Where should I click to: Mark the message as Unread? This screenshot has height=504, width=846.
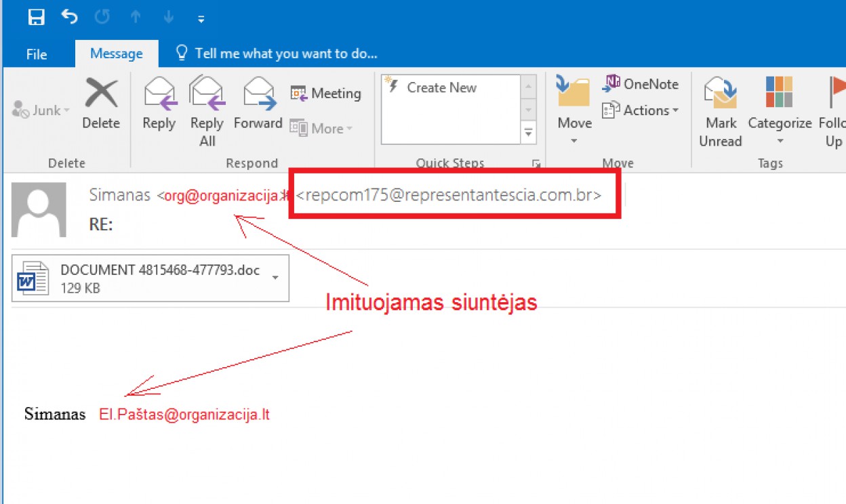(721, 112)
